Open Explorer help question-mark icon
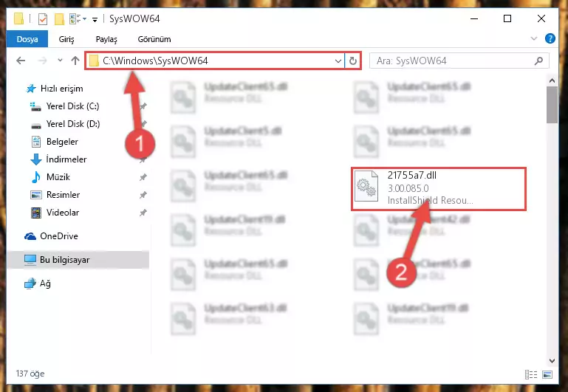568x392 pixels. [550, 38]
